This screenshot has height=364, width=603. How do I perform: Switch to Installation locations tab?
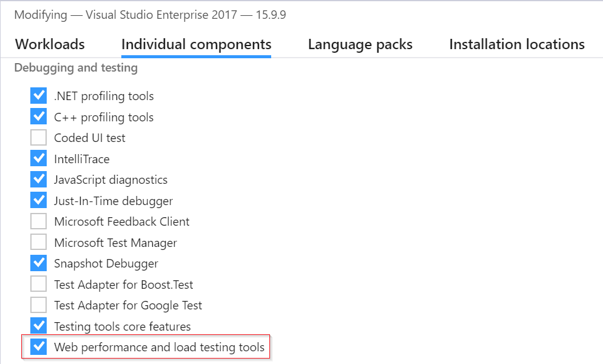[516, 44]
